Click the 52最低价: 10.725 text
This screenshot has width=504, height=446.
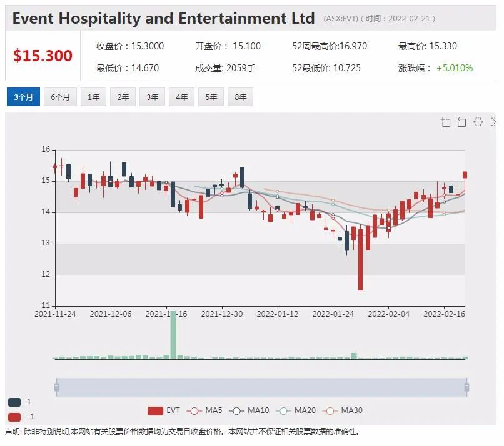coord(326,68)
